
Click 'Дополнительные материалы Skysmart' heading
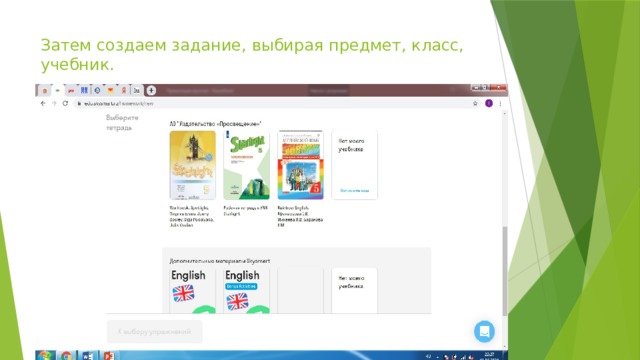pos(220,261)
